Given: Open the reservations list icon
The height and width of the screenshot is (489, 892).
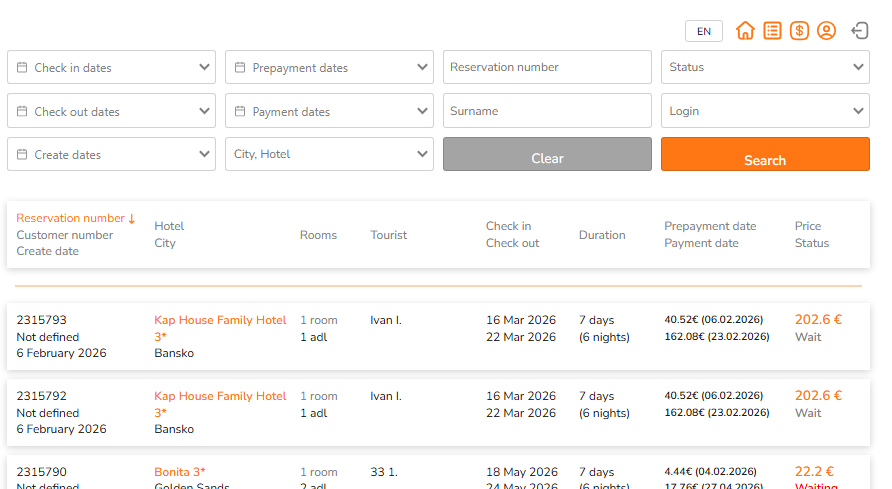Looking at the screenshot, I should [x=772, y=31].
